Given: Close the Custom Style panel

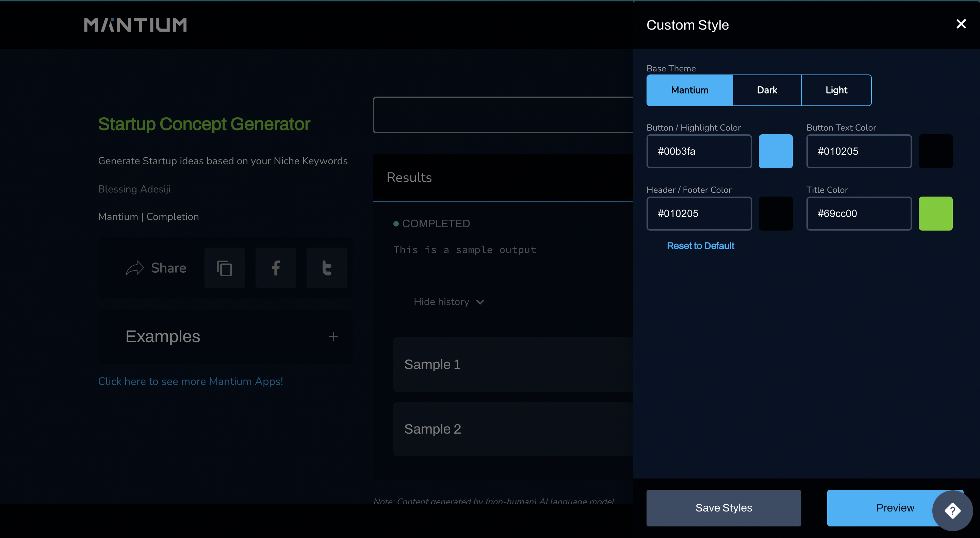Looking at the screenshot, I should 961,24.
